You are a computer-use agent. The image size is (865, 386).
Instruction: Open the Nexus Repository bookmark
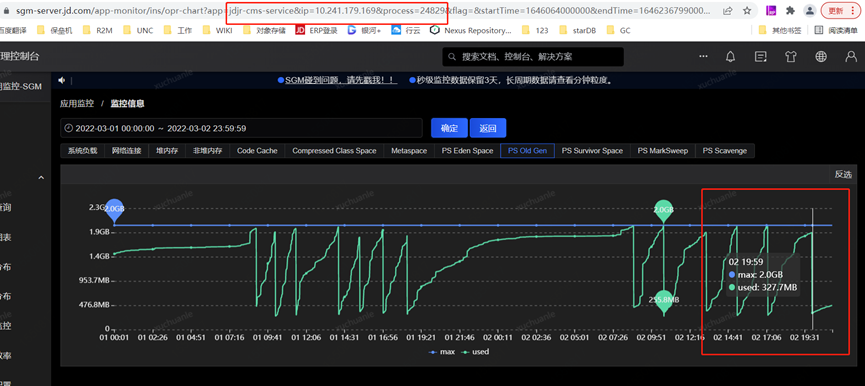471,31
